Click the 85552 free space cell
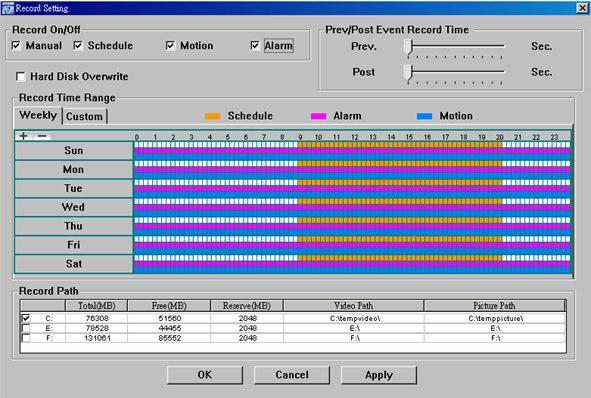 pos(170,338)
